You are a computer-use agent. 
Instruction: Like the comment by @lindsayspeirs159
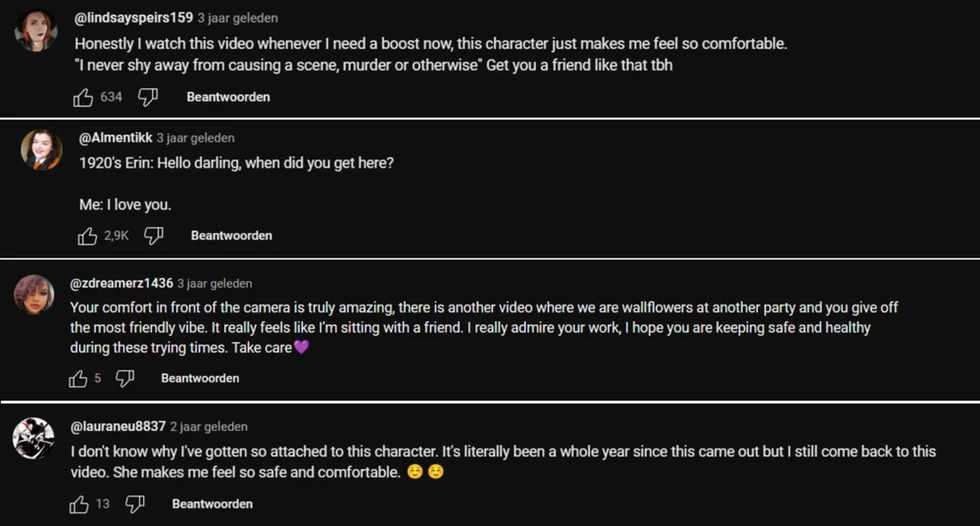coord(83,97)
